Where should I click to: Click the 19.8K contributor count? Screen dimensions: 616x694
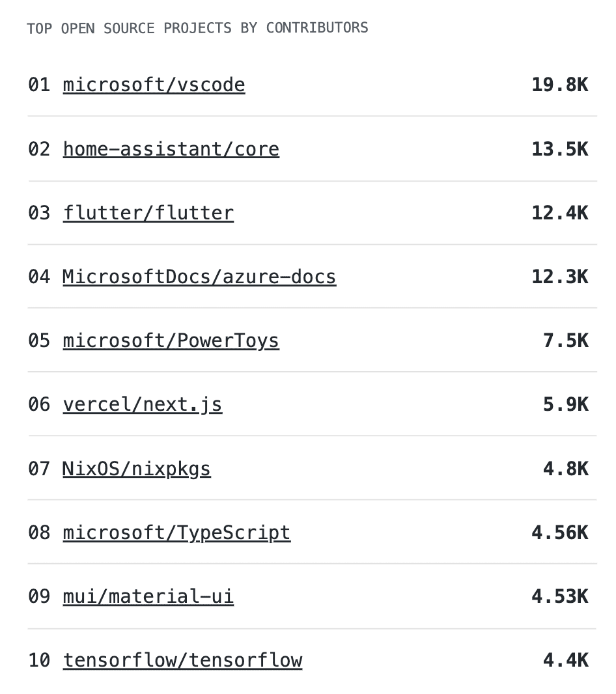(559, 85)
